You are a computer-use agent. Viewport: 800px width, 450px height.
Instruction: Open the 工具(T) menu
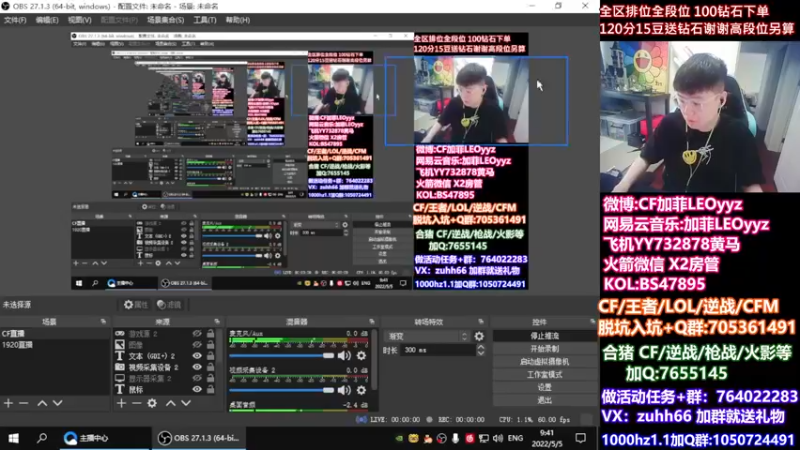click(x=205, y=20)
